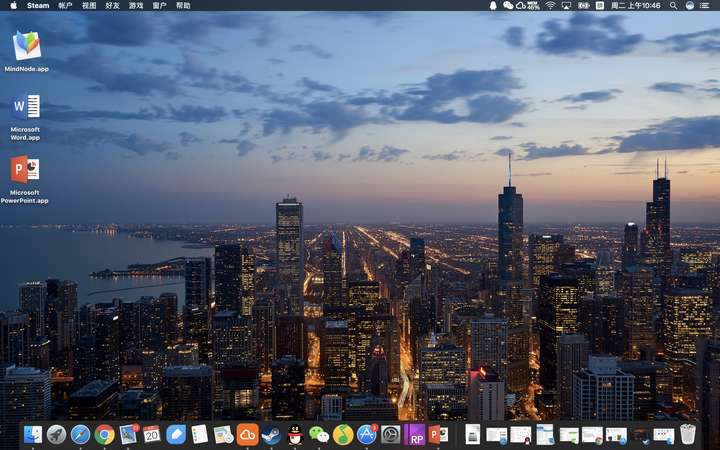Open Spotlight search magnifier
The image size is (720, 450).
(x=673, y=6)
